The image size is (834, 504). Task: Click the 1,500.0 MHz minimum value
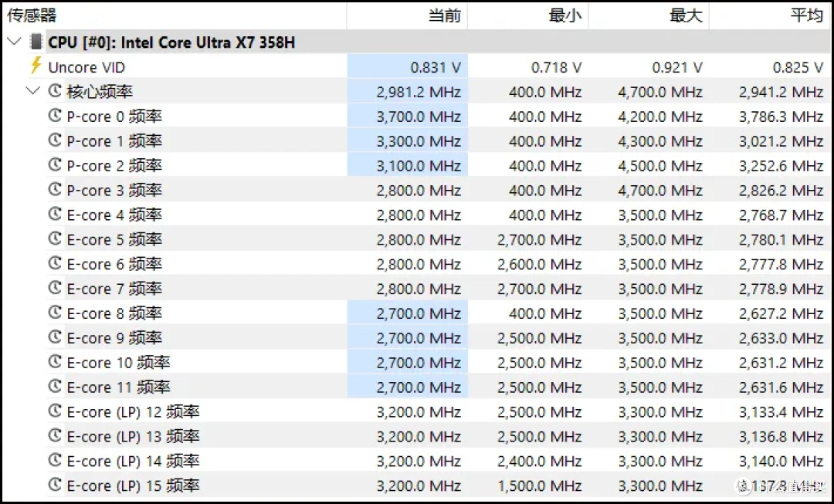(x=540, y=486)
